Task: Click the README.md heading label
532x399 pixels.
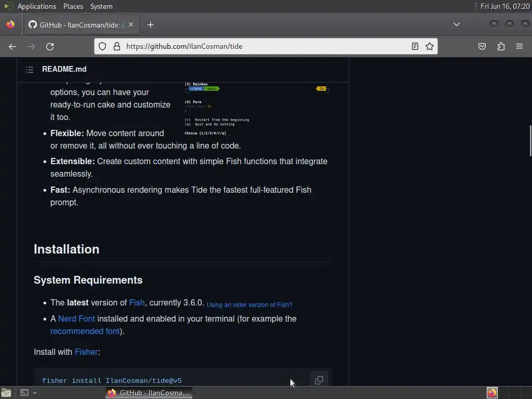Action: coord(64,69)
